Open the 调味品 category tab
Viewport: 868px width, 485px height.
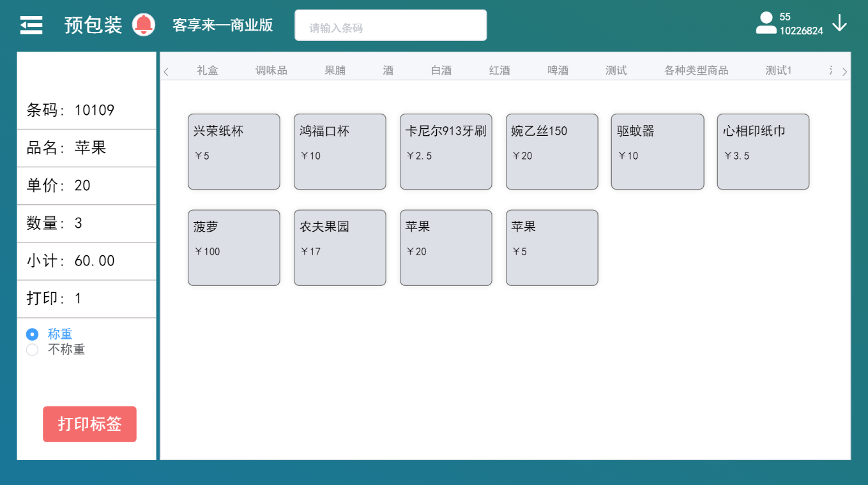(x=271, y=70)
